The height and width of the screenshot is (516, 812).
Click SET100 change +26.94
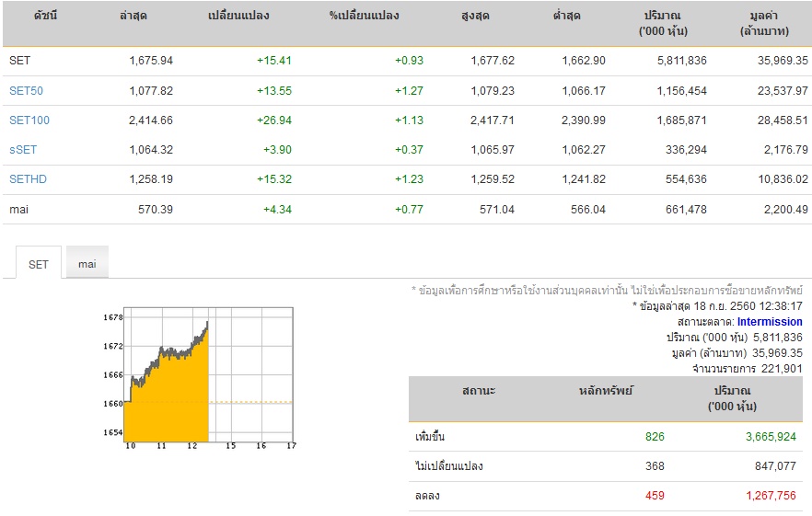(x=274, y=120)
